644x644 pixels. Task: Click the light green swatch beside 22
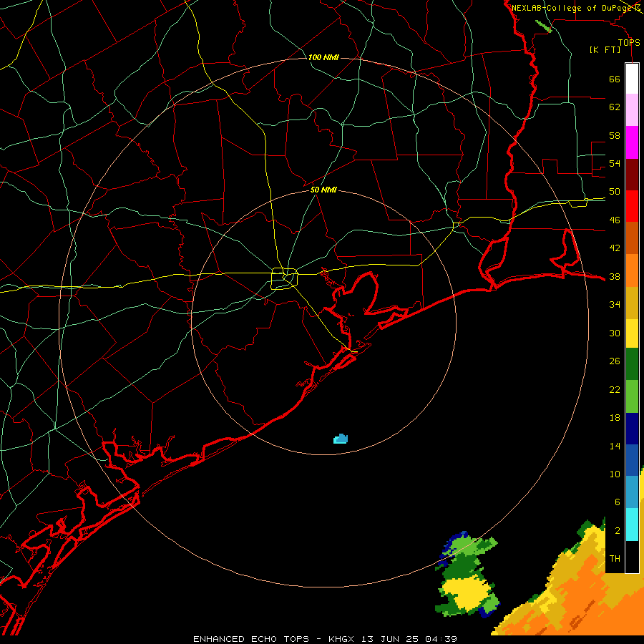click(632, 396)
